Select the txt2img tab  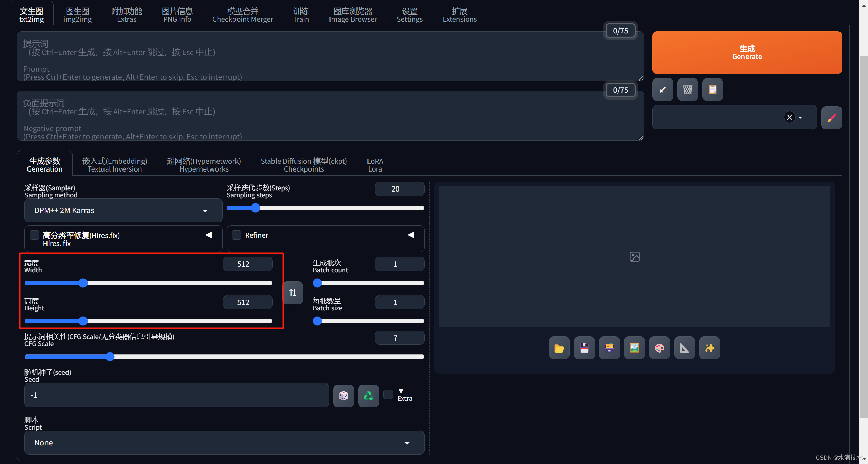tap(32, 15)
